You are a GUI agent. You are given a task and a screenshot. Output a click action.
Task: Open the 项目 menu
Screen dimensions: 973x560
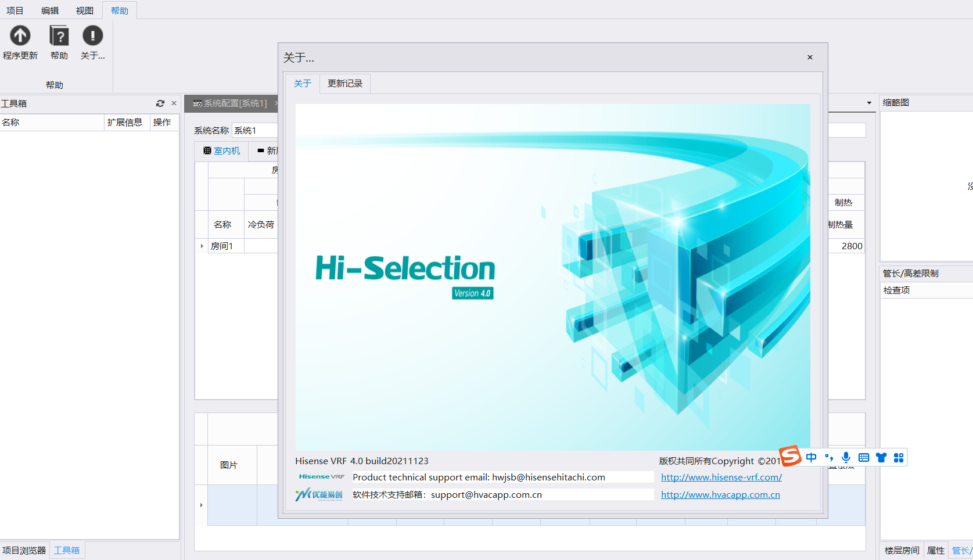[15, 10]
